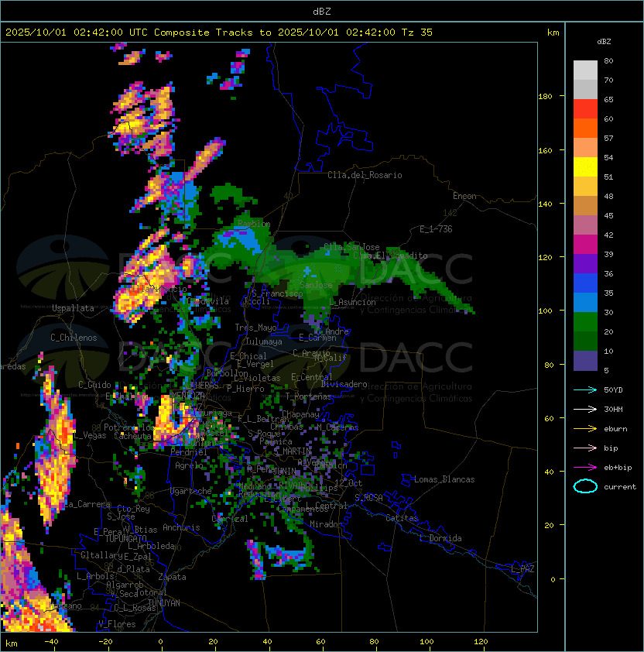Click the 'V_Flores' map label
Image resolution: width=644 pixels, height=652 pixels.
[117, 624]
